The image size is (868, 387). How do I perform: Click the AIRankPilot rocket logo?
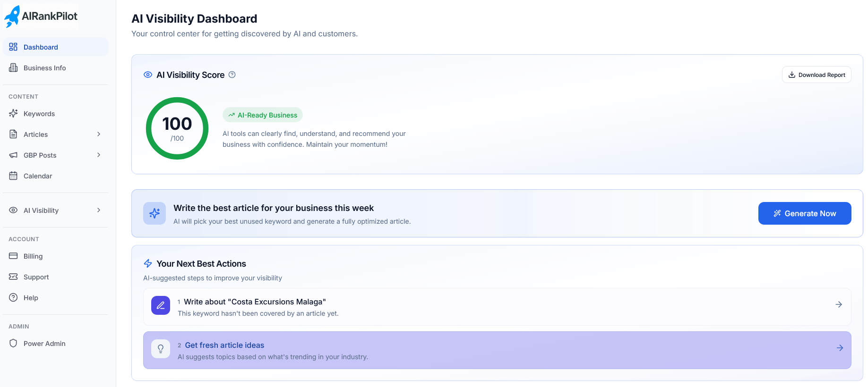pos(13,17)
